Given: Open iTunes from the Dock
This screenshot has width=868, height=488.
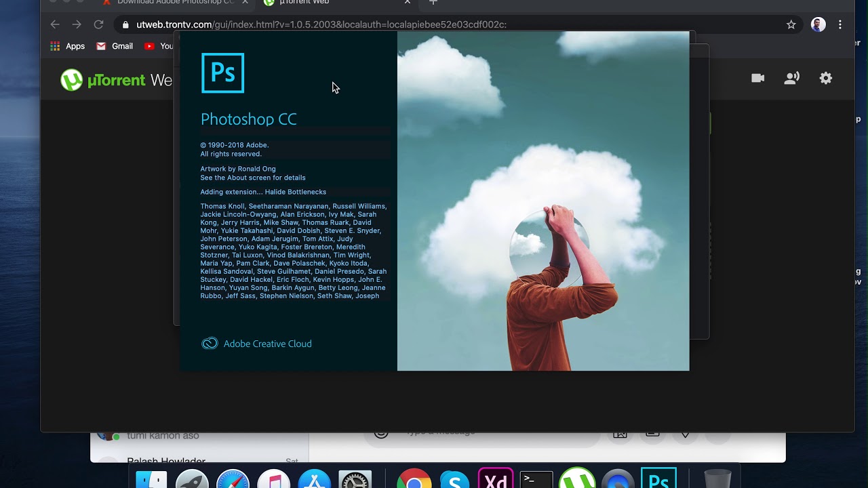Looking at the screenshot, I should pos(274,479).
